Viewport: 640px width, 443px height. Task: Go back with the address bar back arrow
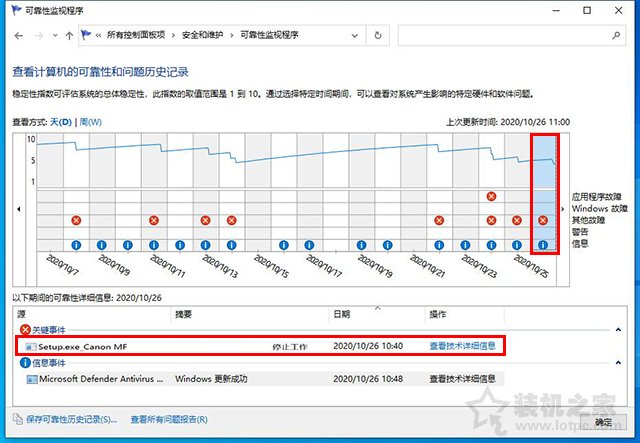click(19, 36)
